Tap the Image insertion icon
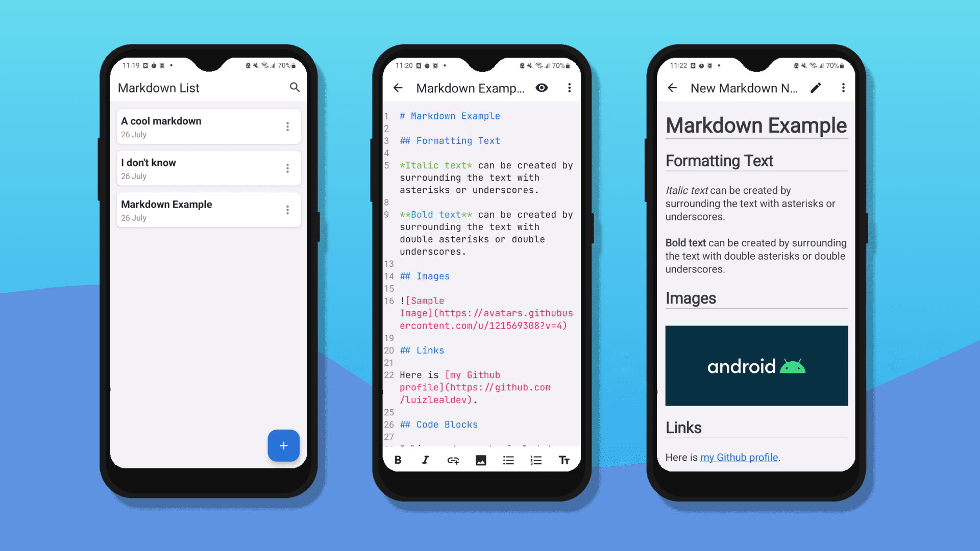This screenshot has height=551, width=980. 480,460
